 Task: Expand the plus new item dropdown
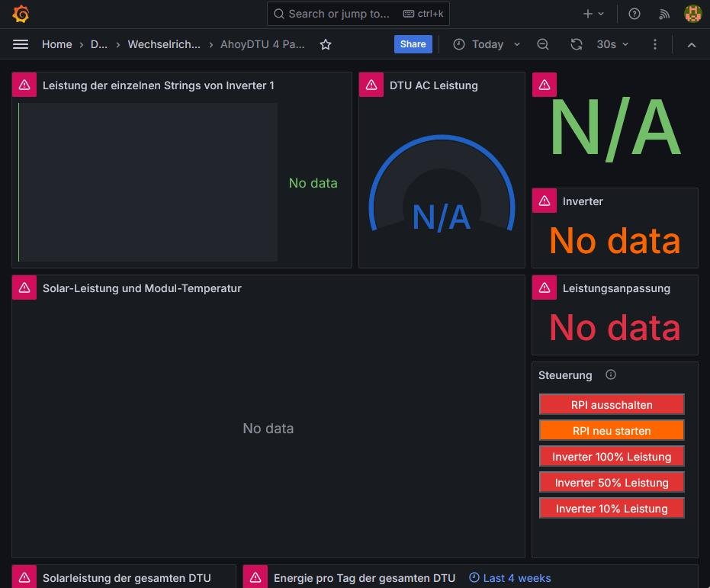click(x=593, y=14)
